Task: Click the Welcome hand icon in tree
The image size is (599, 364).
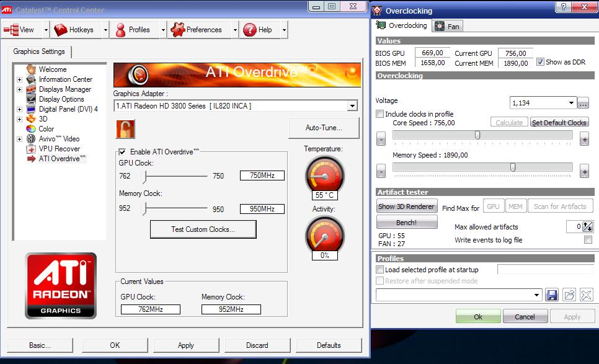Action: (31, 69)
